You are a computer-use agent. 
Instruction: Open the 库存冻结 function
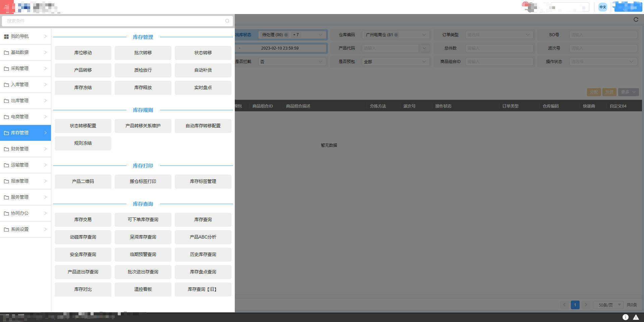[83, 88]
